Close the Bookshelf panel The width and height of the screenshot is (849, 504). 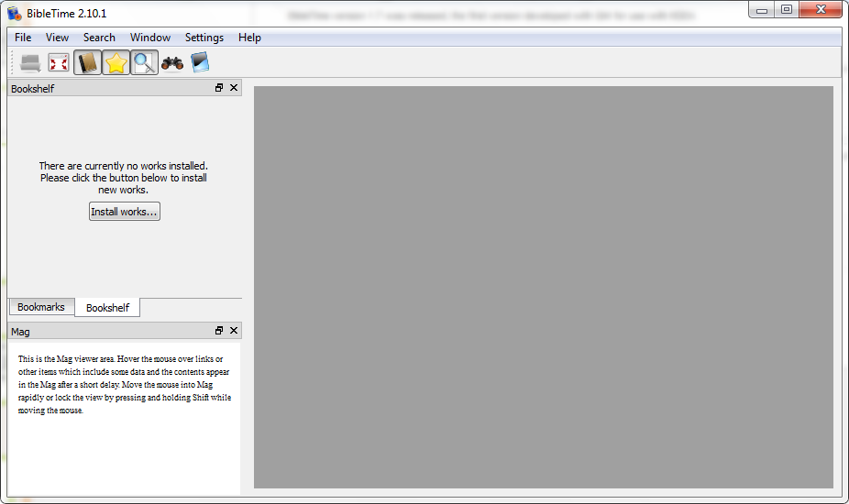(x=234, y=88)
